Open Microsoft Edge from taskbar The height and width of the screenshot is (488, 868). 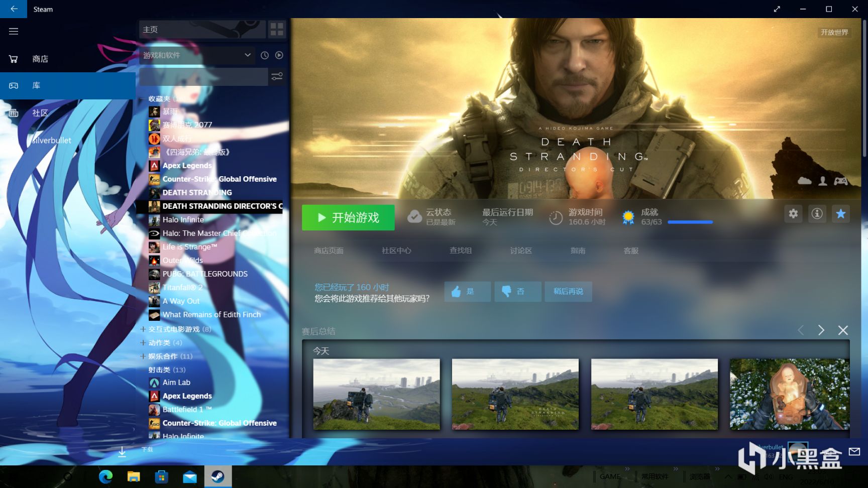[x=105, y=476]
